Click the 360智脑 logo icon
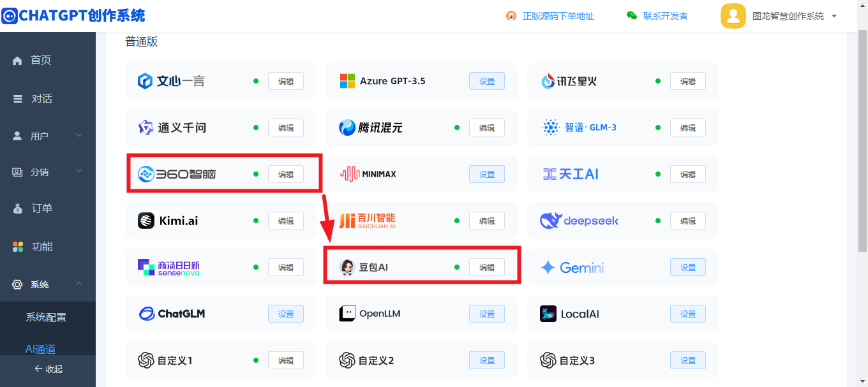Screen dimensions: 868x387 pyautogui.click(x=146, y=174)
